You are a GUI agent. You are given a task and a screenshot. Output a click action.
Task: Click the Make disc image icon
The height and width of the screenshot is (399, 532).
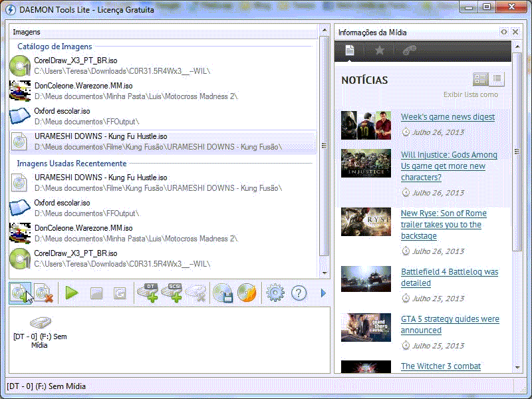[x=223, y=293]
